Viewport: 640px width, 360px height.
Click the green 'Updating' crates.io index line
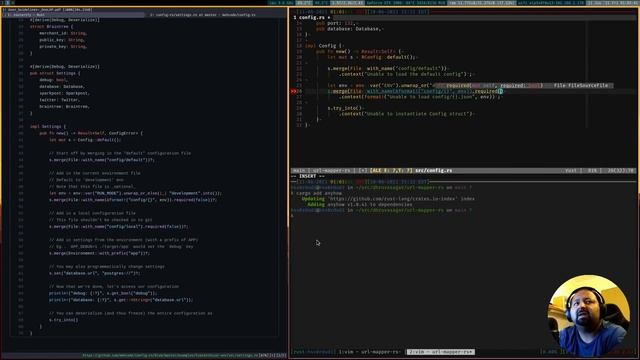(388, 199)
